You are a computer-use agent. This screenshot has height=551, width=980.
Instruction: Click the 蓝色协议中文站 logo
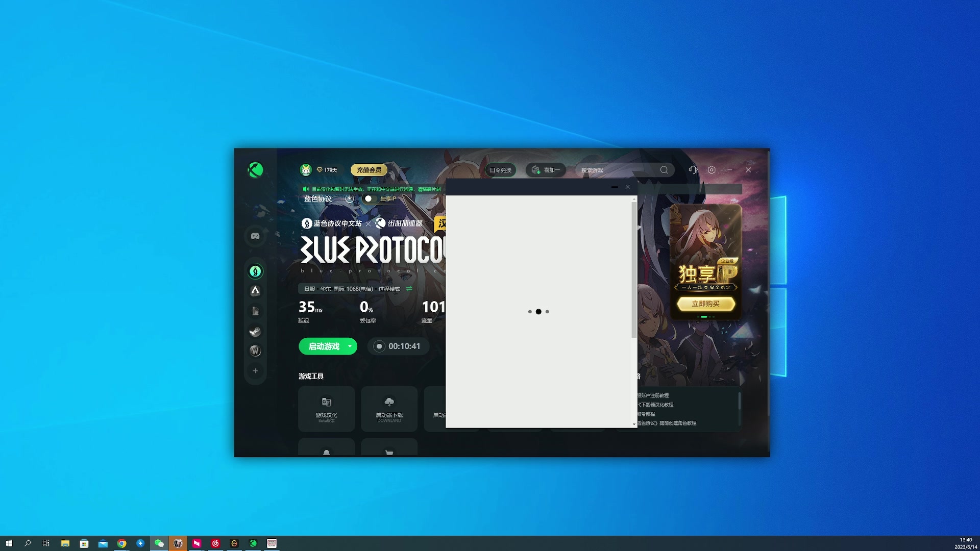[332, 223]
